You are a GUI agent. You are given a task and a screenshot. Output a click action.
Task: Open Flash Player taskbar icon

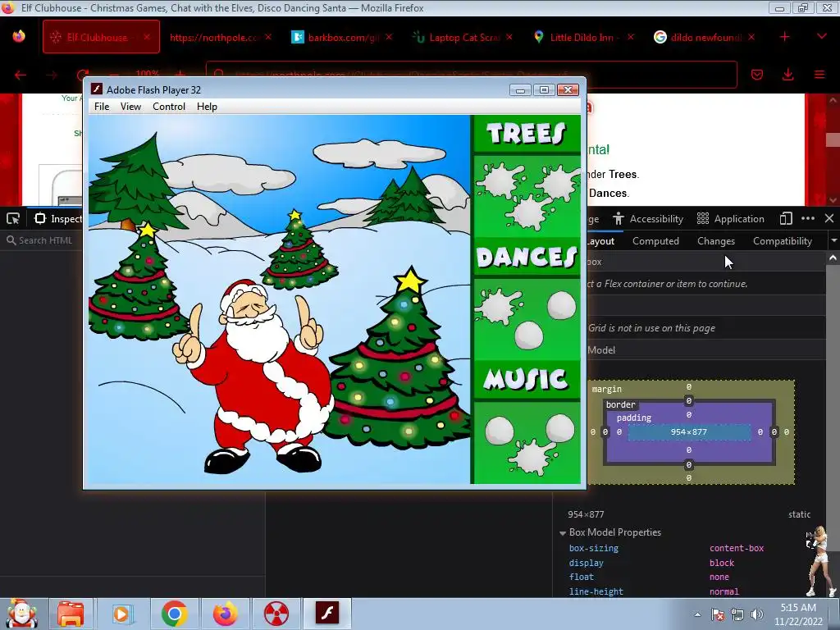pyautogui.click(x=327, y=614)
